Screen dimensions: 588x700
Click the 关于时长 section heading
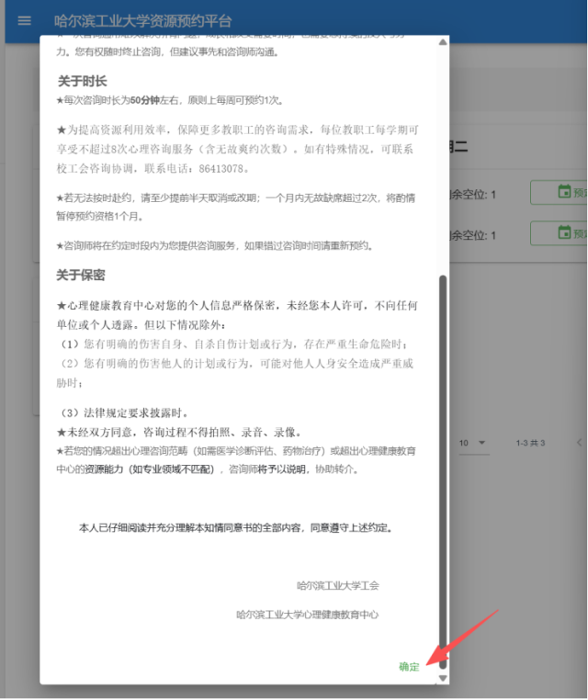pos(81,82)
